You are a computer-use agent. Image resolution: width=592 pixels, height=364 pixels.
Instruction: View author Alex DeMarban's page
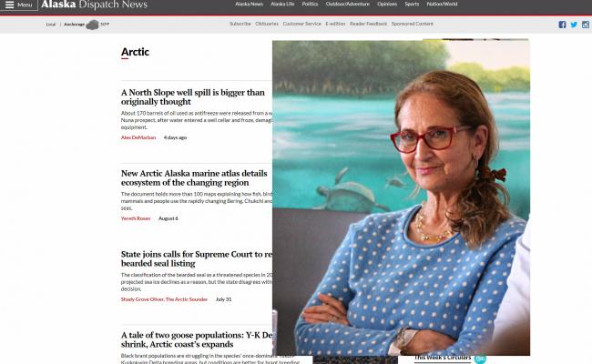click(138, 137)
